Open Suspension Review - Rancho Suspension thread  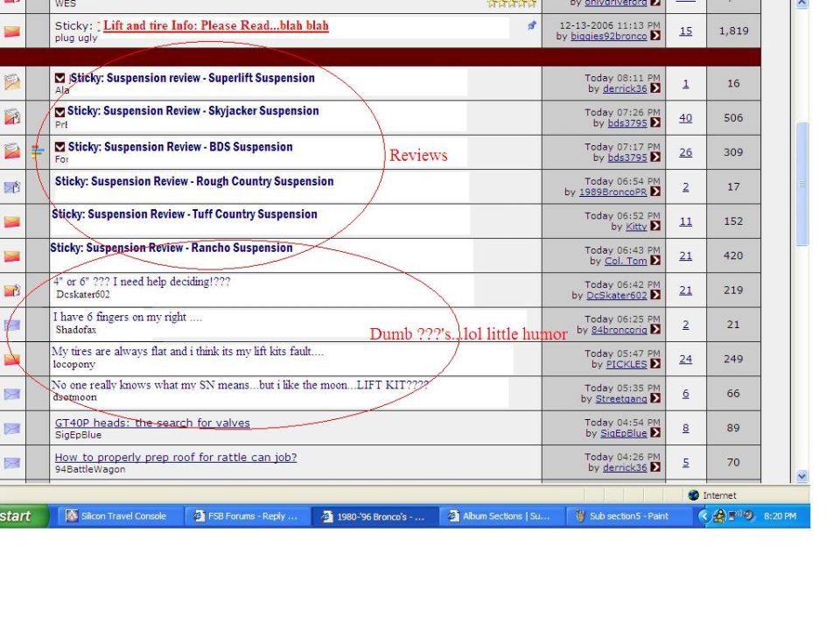171,248
